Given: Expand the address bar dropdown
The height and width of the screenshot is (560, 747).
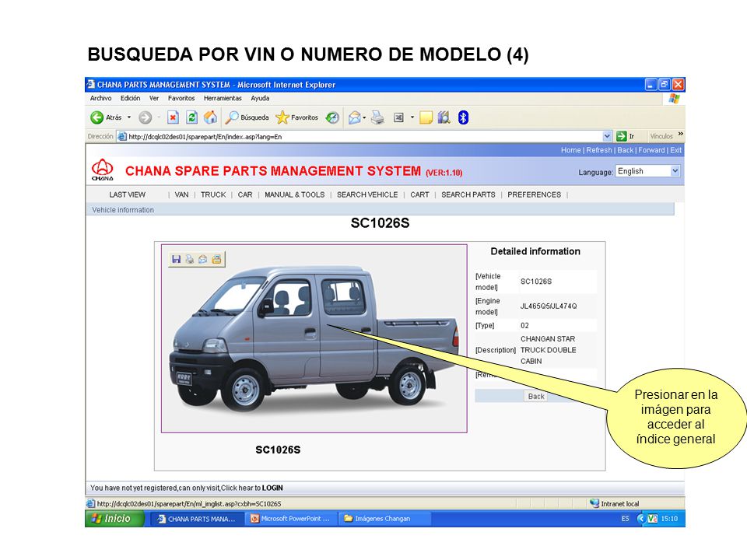Looking at the screenshot, I should (x=607, y=136).
